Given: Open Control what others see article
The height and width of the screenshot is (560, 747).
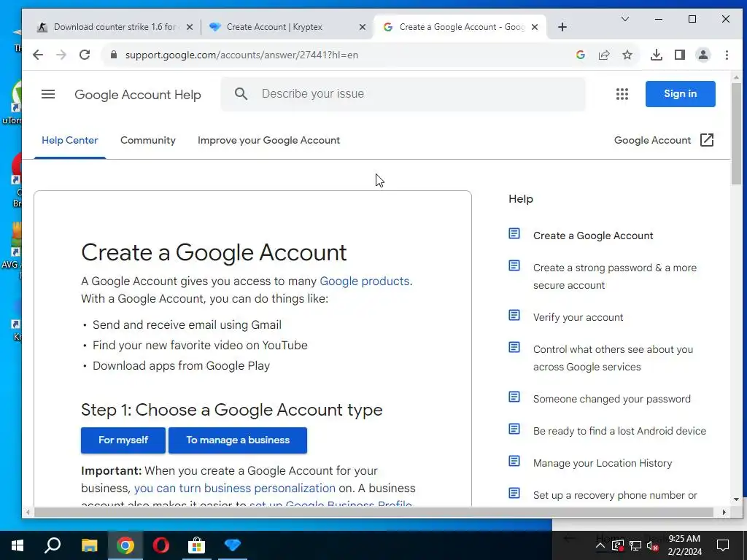Looking at the screenshot, I should click(x=613, y=358).
